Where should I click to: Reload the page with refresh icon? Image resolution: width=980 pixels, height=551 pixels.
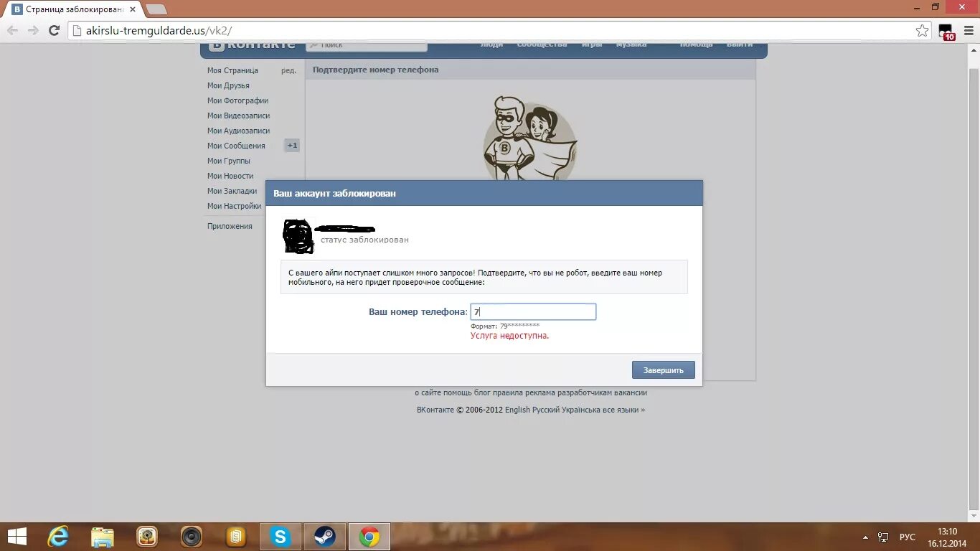[54, 30]
